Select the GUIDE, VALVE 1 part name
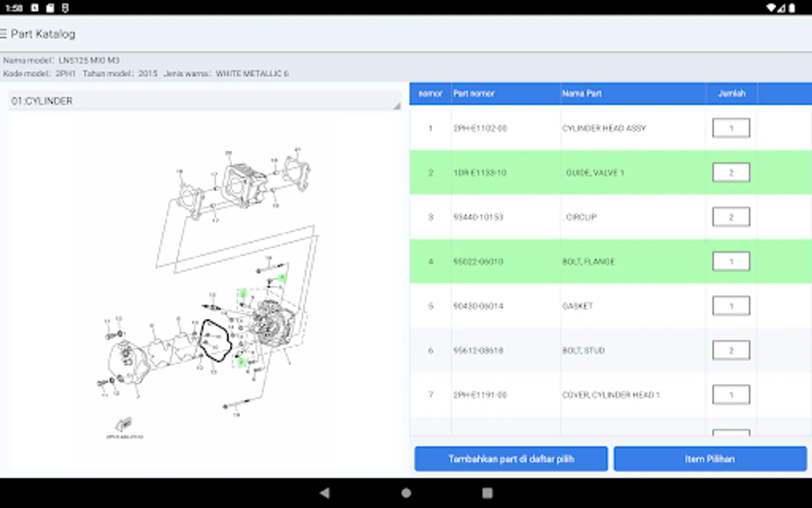Screen dimensions: 812x508 click(x=595, y=173)
